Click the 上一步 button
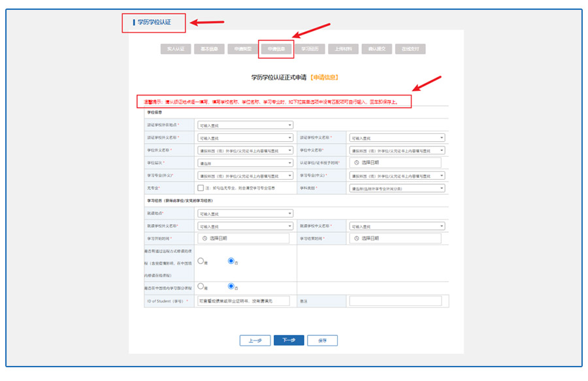 tap(255, 340)
